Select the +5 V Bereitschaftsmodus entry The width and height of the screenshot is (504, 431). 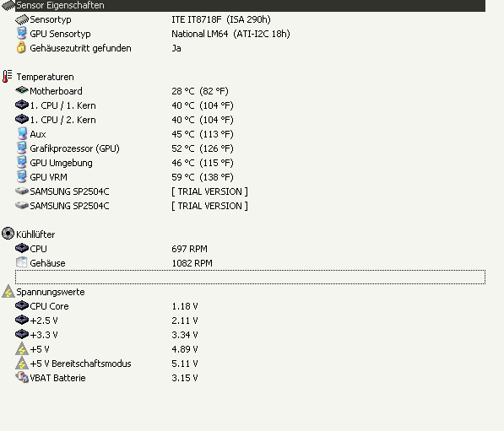(x=80, y=364)
